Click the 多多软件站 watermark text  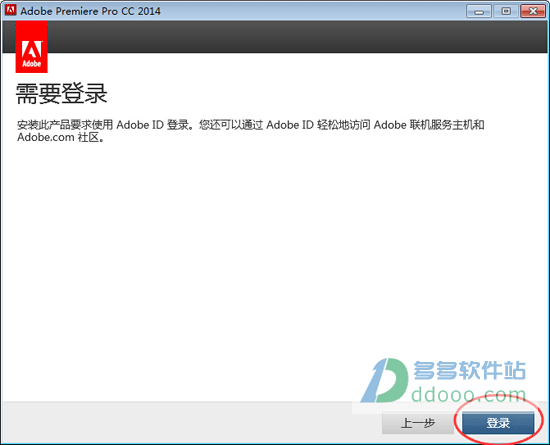tap(470, 371)
